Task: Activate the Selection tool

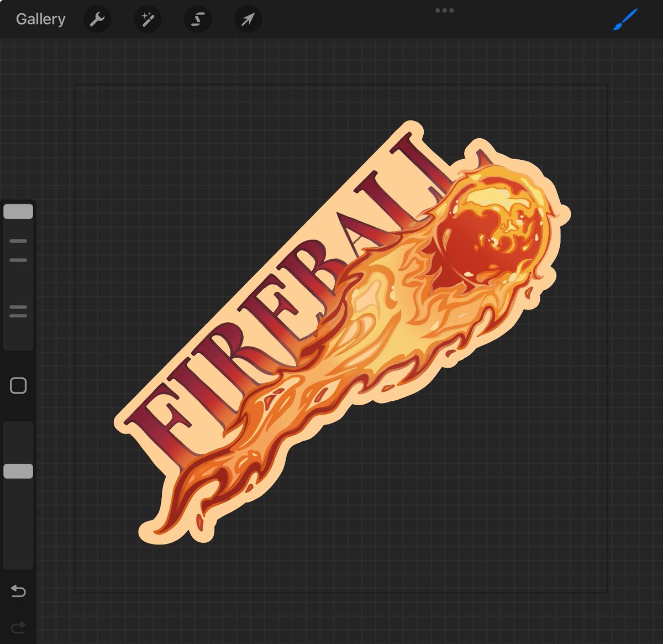Action: coord(197,19)
